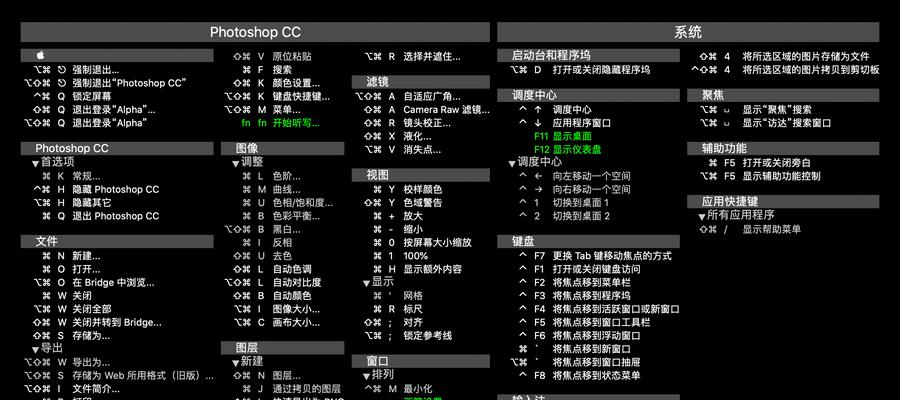Choose 按屏幕大小缩放 row
The height and width of the screenshot is (400, 900).
pos(421,243)
